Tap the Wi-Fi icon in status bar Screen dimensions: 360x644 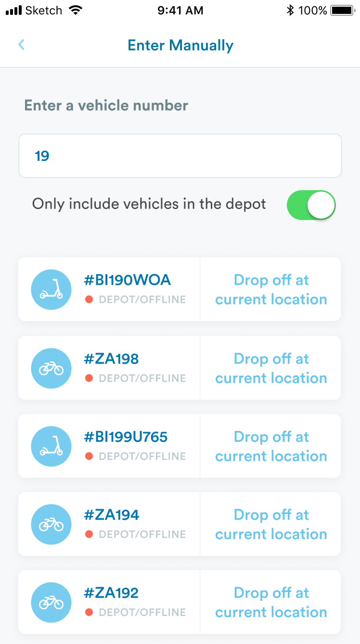pos(76,10)
